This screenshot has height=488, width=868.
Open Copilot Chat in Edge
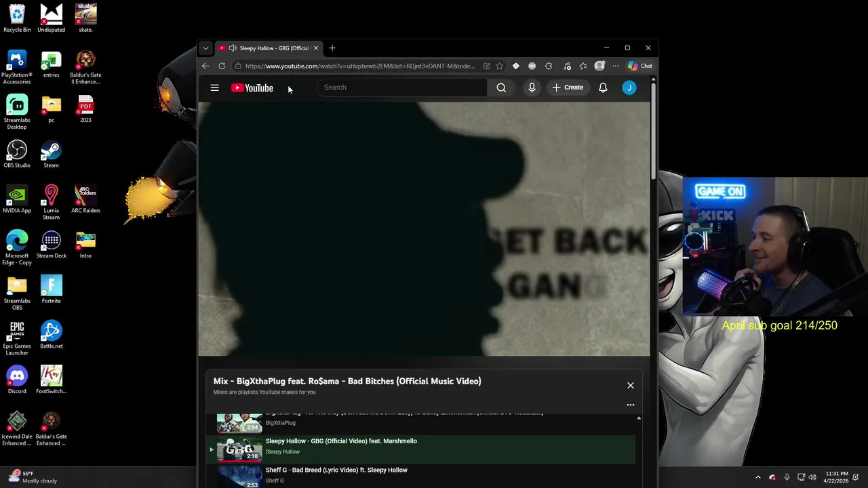tap(640, 66)
